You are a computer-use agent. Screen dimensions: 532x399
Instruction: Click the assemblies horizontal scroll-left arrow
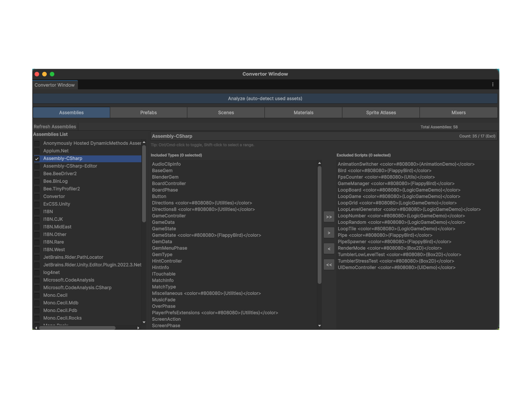[36, 328]
